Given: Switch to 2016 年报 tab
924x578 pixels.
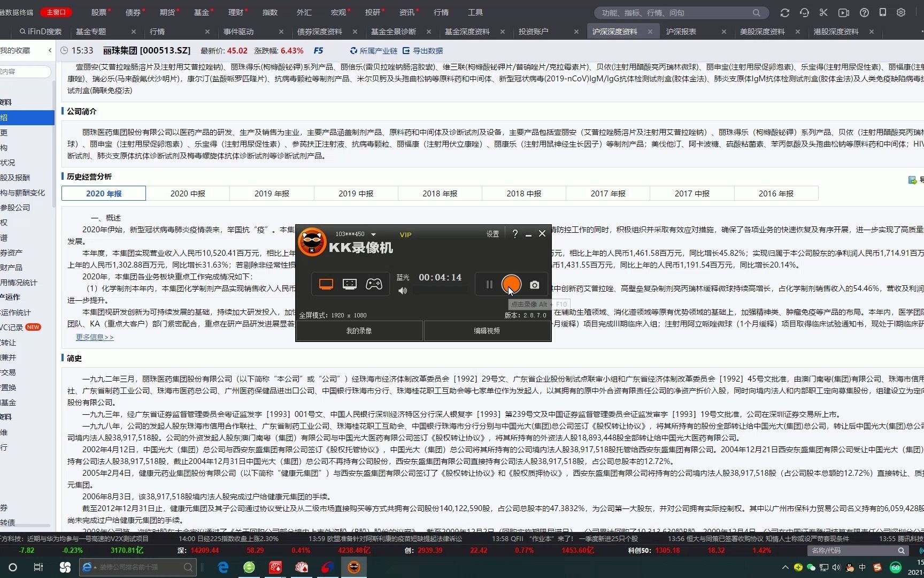Looking at the screenshot, I should 776,193.
